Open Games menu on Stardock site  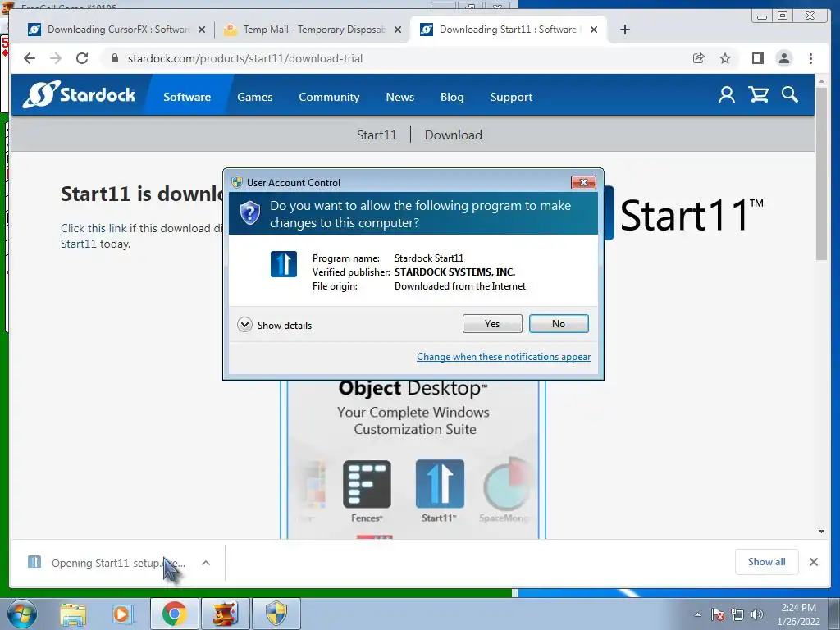pyautogui.click(x=255, y=97)
